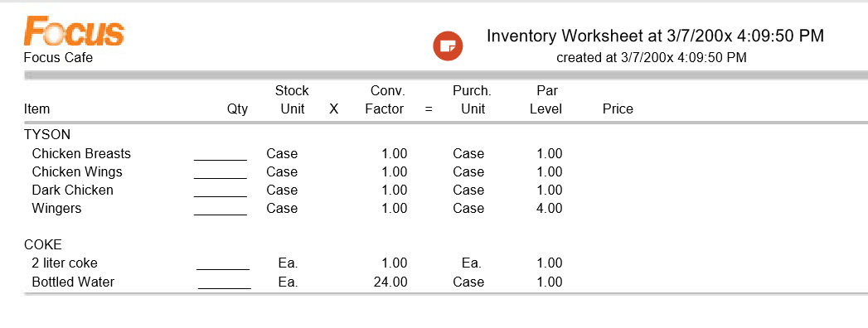
Task: Click the red sticky note annotation icon
Action: pyautogui.click(x=448, y=46)
